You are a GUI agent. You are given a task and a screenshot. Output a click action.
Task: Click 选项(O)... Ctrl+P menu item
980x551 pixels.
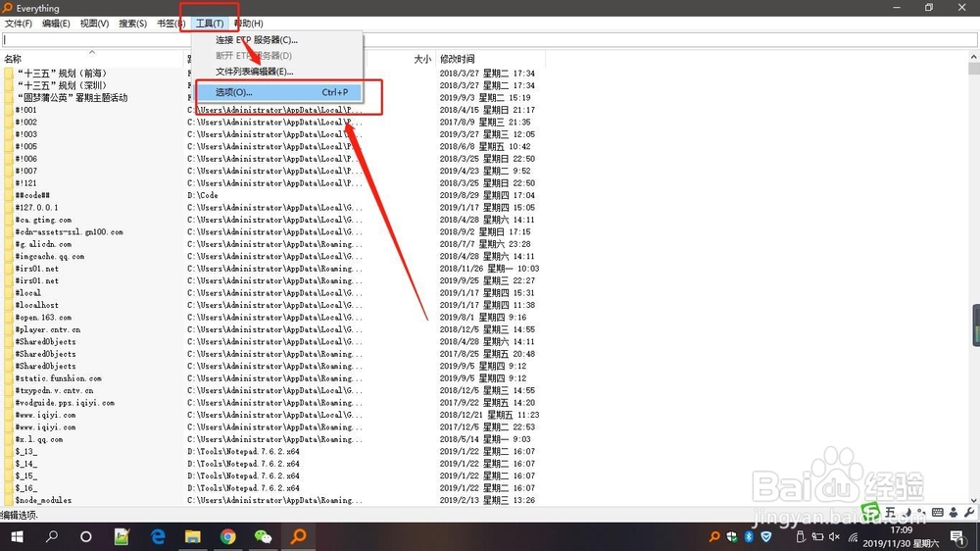coord(278,92)
